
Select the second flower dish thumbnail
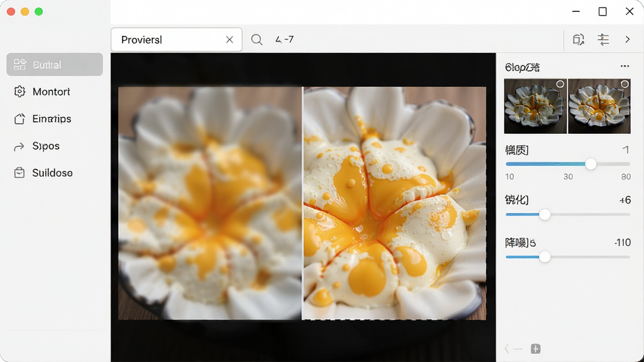pyautogui.click(x=599, y=106)
